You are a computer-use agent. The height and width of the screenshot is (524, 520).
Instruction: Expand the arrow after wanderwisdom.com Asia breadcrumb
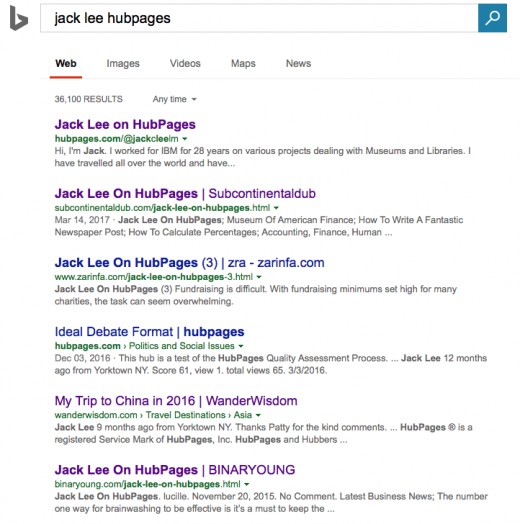pos(258,415)
